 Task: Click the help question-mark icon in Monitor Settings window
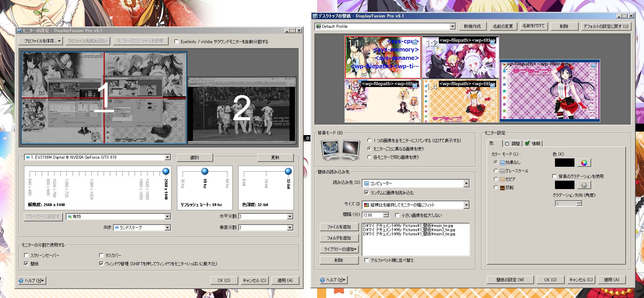coord(21,281)
